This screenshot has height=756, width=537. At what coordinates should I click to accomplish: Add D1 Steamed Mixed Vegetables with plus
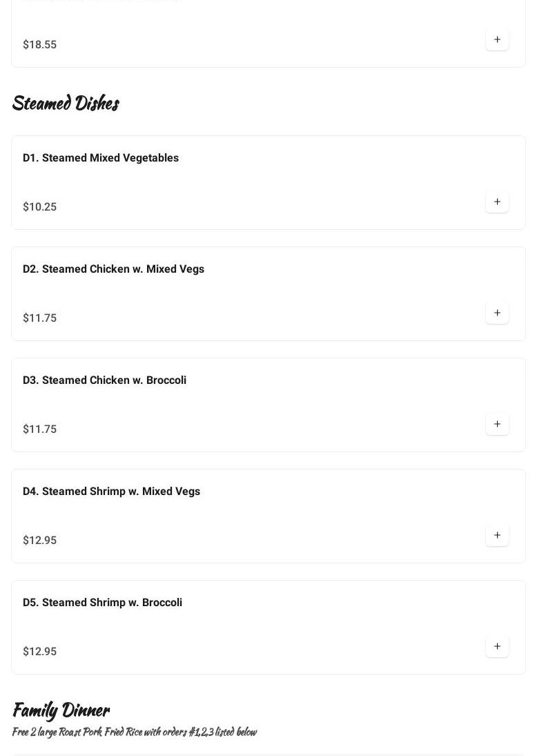(x=497, y=202)
